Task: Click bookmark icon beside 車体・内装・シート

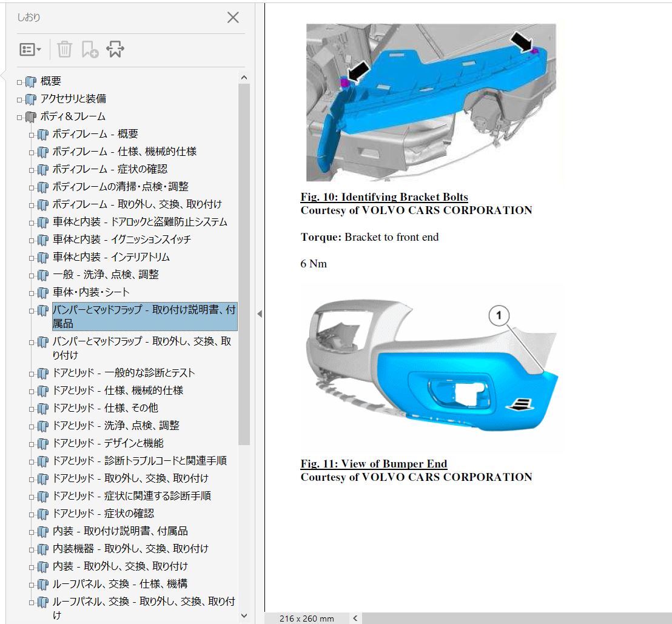Action: tap(42, 293)
